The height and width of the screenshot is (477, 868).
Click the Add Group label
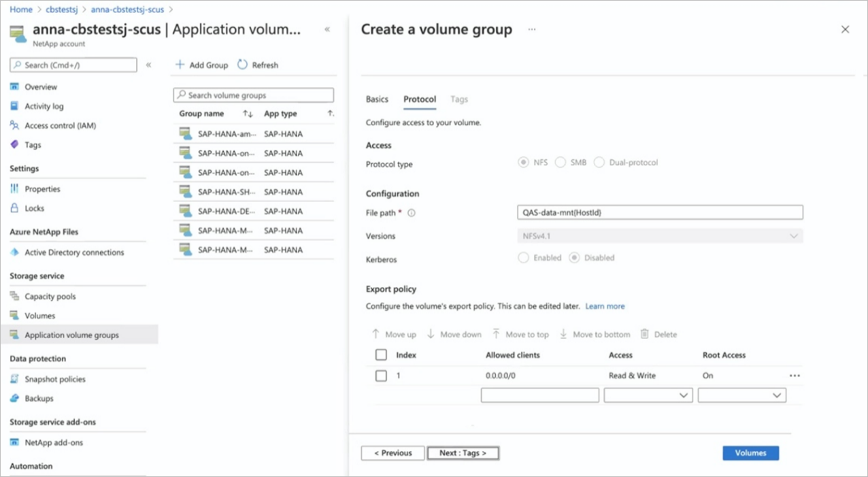[209, 65]
